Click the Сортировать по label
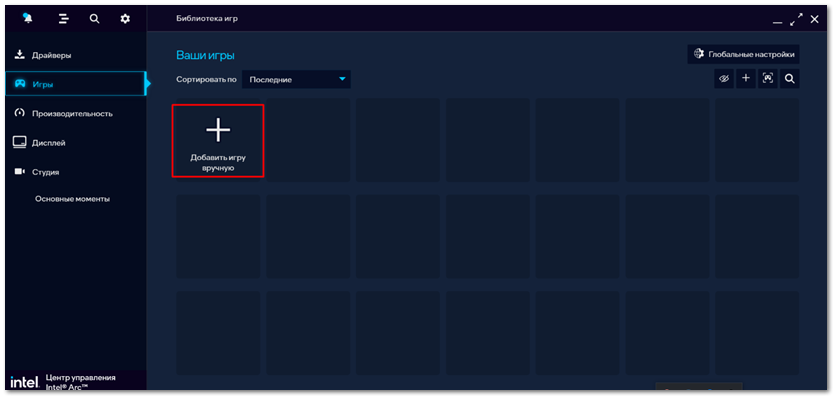836x399 pixels. [x=206, y=79]
